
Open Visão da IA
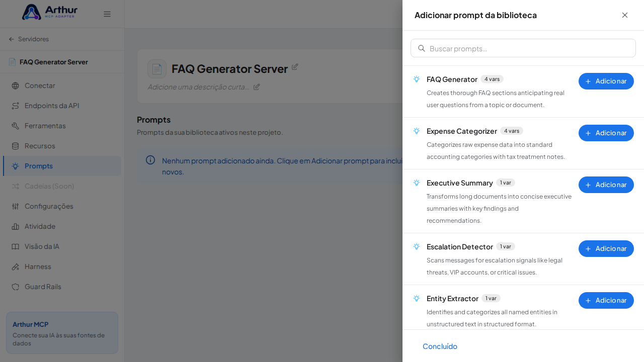(x=62, y=246)
